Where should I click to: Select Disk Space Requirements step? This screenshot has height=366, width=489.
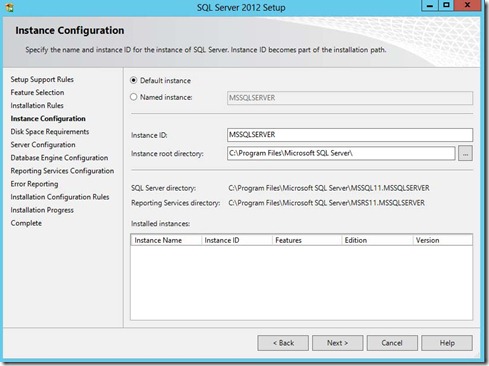[50, 132]
